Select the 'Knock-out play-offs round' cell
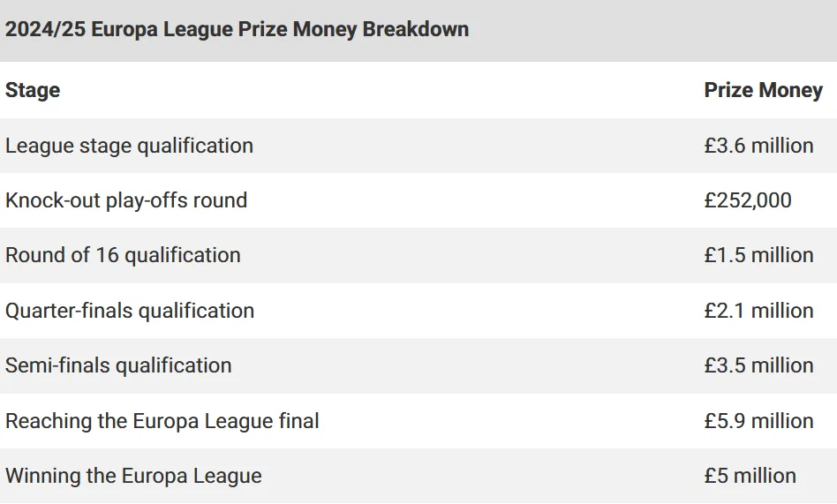837x504 pixels. point(126,200)
